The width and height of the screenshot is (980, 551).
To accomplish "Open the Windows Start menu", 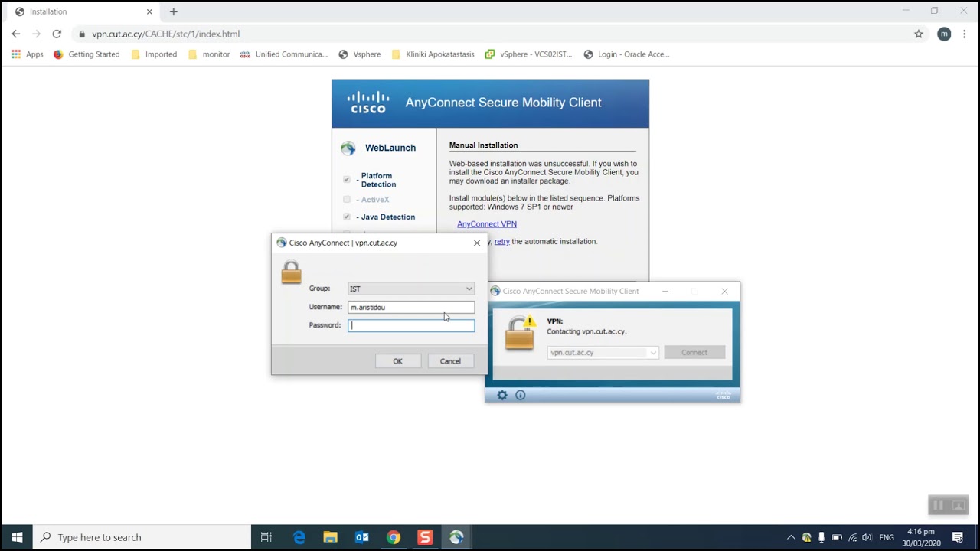I will pyautogui.click(x=17, y=537).
